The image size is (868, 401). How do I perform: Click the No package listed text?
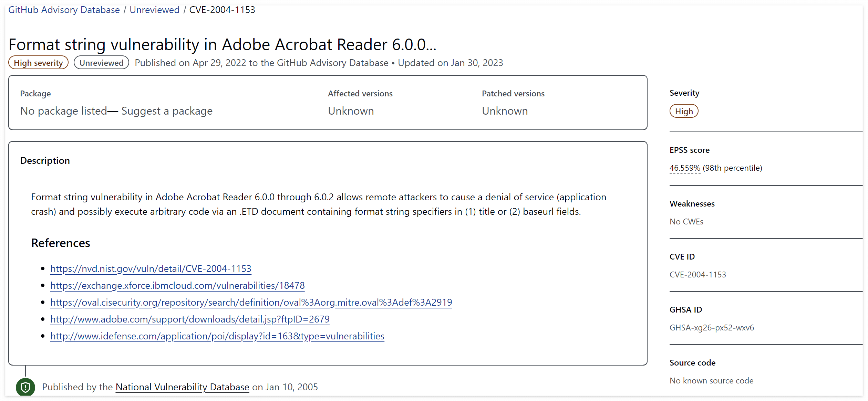click(x=63, y=111)
